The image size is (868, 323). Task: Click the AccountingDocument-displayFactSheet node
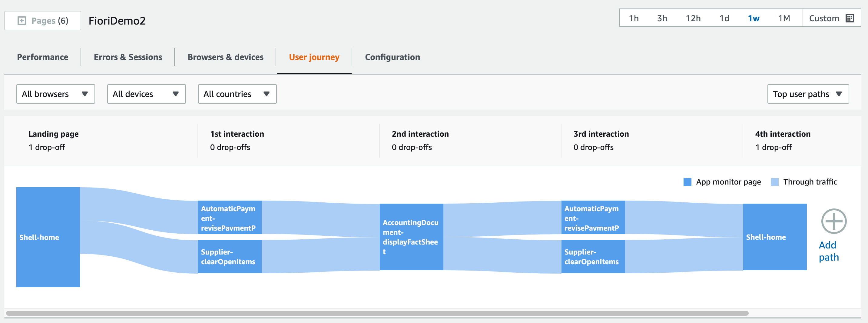click(x=411, y=237)
